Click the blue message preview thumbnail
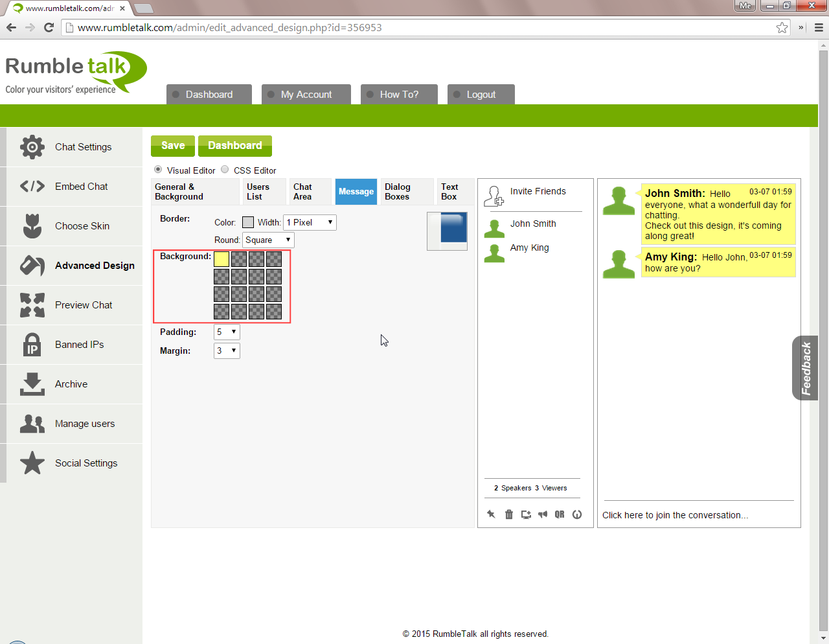 coord(448,231)
